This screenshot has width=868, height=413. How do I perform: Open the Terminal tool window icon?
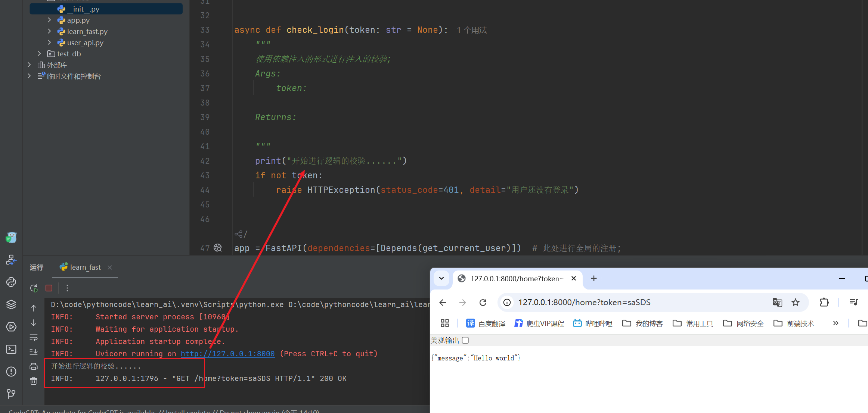click(11, 349)
